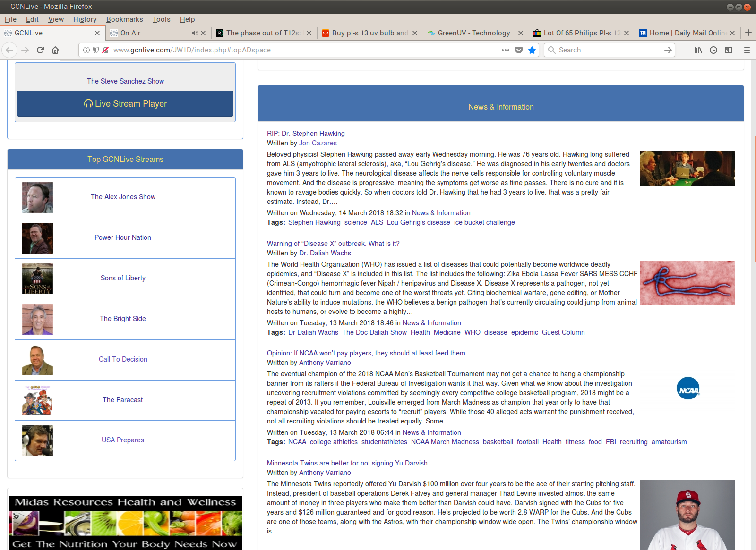Open author Jon Cazares link

[x=318, y=143]
